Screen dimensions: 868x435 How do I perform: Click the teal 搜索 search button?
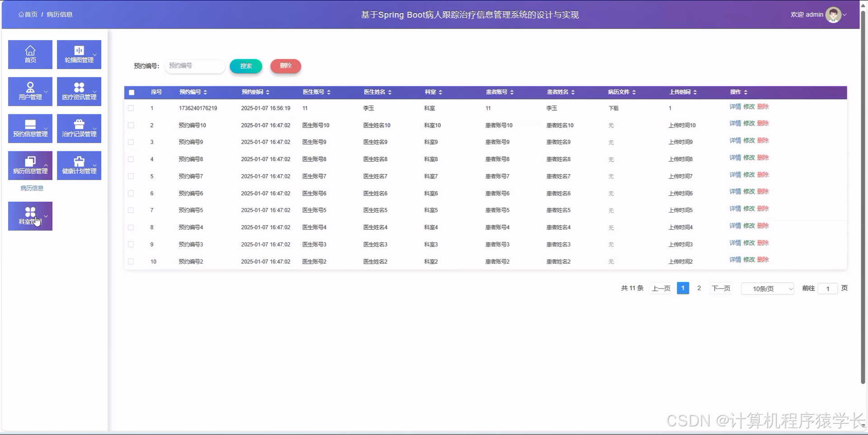[245, 66]
